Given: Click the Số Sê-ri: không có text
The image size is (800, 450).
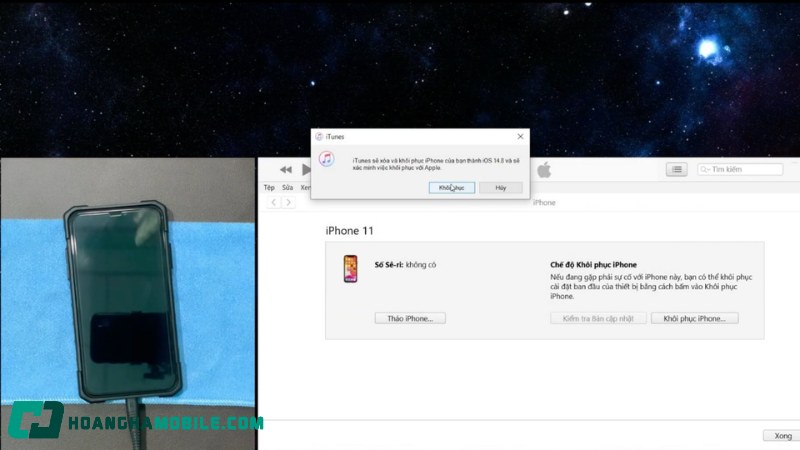Looking at the screenshot, I should click(x=405, y=265).
